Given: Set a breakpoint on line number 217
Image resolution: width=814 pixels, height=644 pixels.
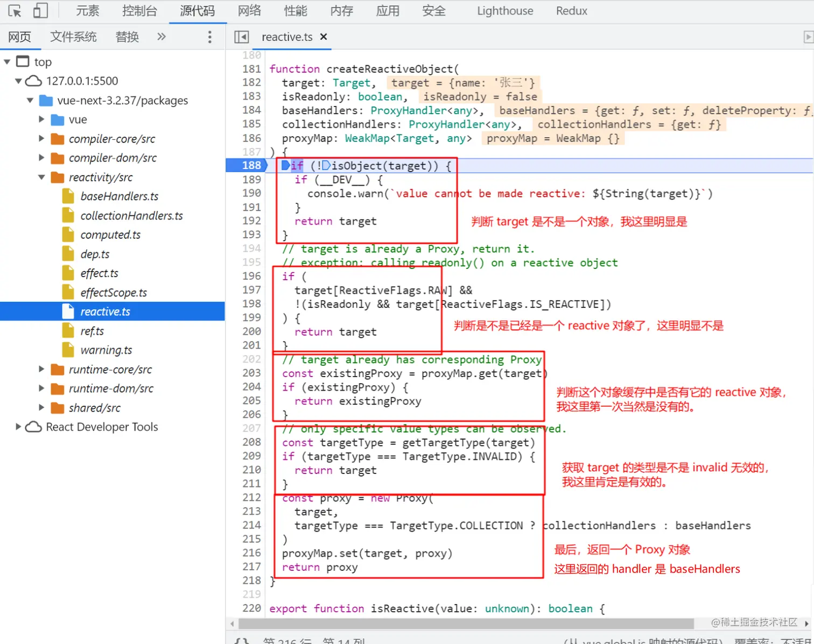Looking at the screenshot, I should pos(251,567).
